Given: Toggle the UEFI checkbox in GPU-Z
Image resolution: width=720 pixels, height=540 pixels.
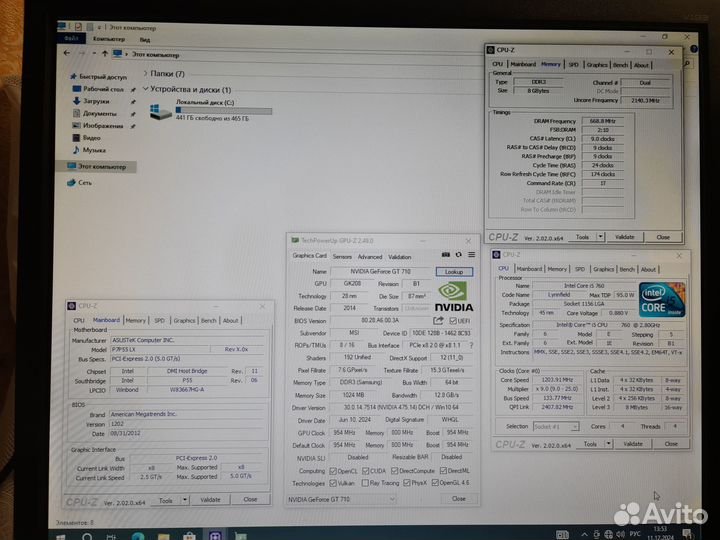Looking at the screenshot, I should (x=453, y=321).
